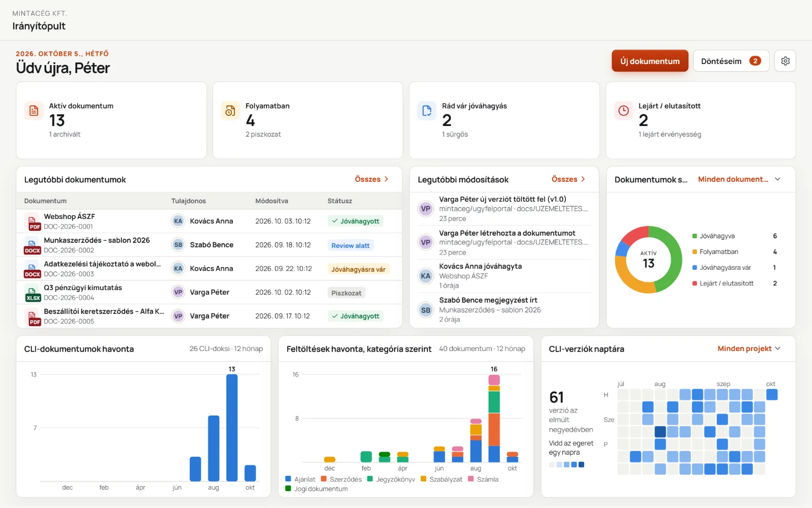The height and width of the screenshot is (508, 812).
Task: Click the VP avatar beside 'új verziót töltött fel'
Action: [426, 209]
